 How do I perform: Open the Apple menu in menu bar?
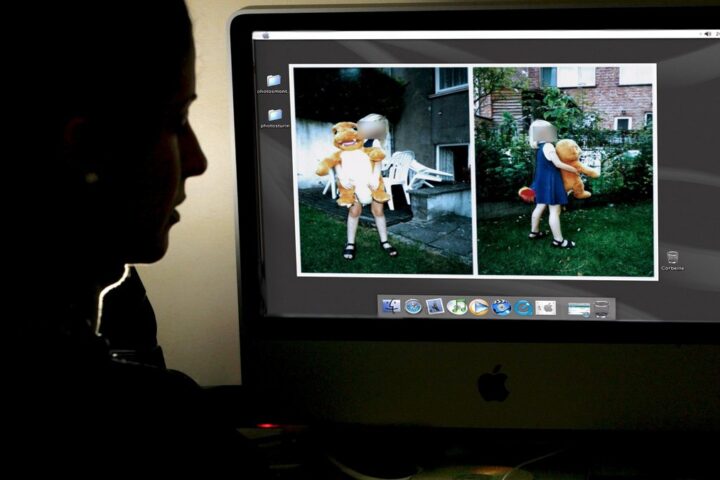(x=265, y=35)
